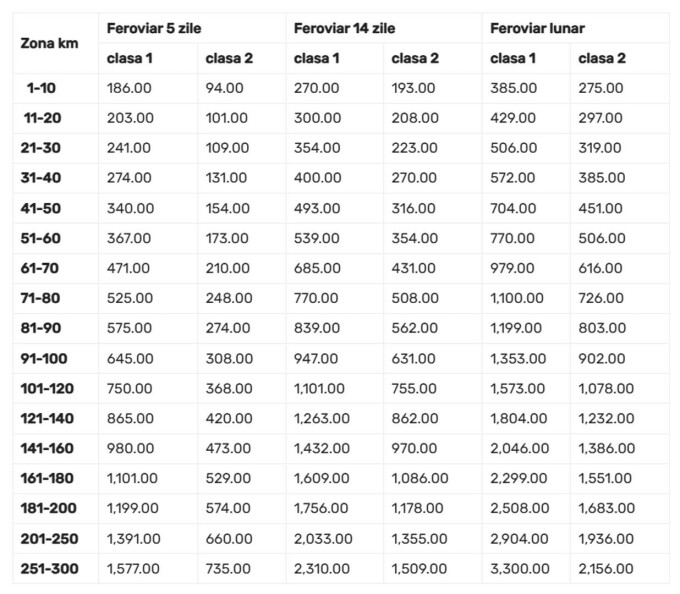Select the 2,033.00 price cell

click(x=323, y=539)
